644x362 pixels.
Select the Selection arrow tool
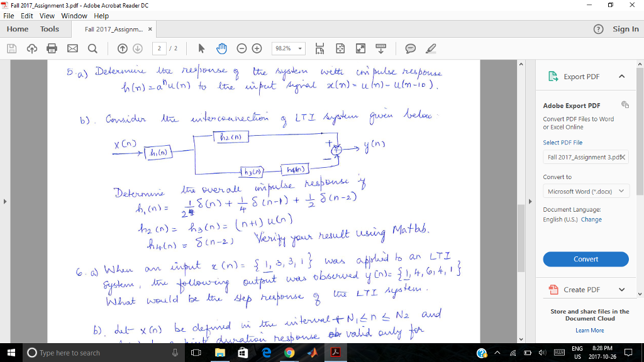coord(201,48)
